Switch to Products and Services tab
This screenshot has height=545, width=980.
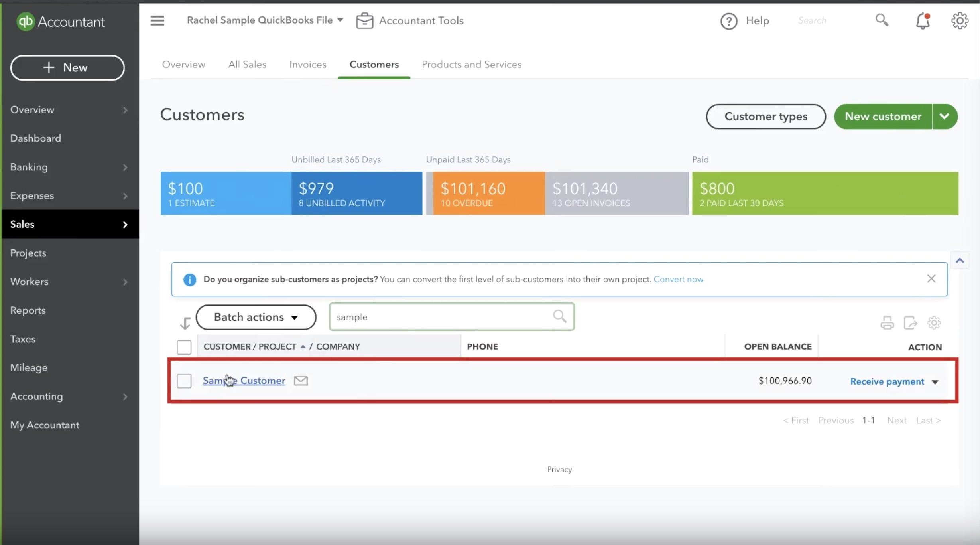point(472,65)
